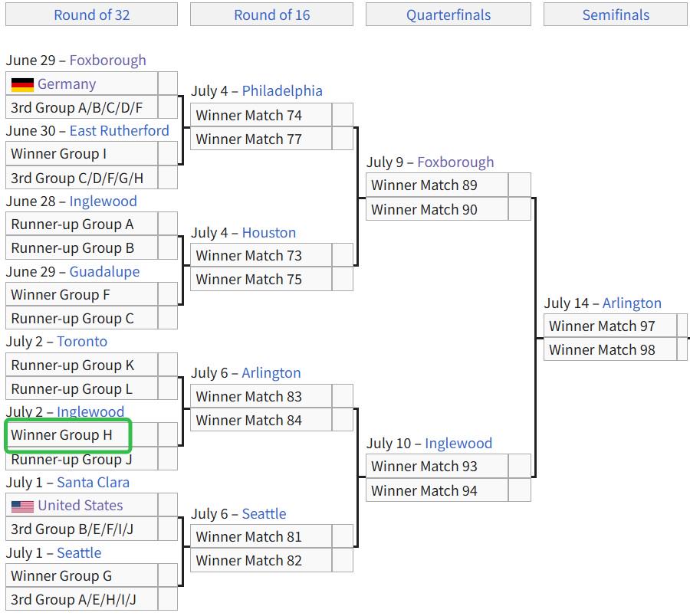The image size is (690, 616).
Task: Click the United States flag icon
Action: click(22, 506)
